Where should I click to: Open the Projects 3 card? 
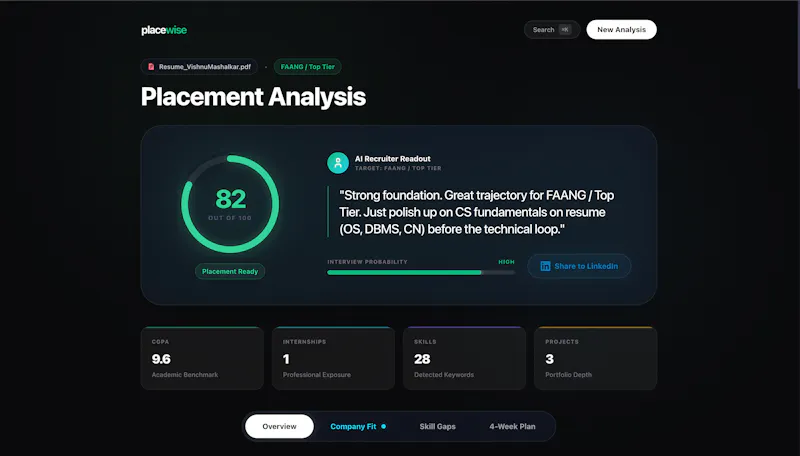pos(595,358)
